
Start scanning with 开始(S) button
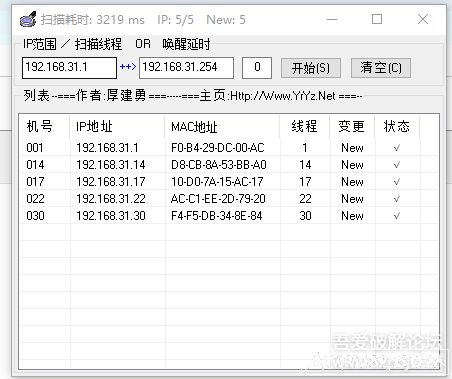click(311, 68)
